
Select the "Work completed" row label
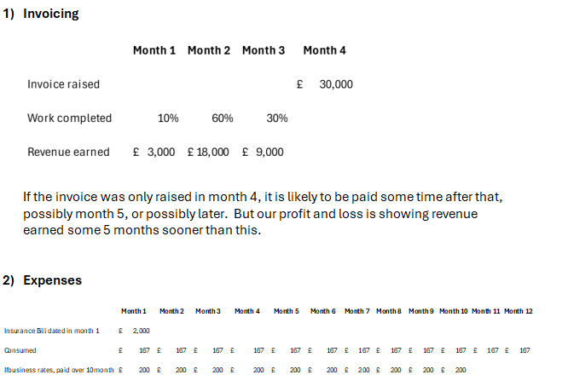[x=69, y=118]
